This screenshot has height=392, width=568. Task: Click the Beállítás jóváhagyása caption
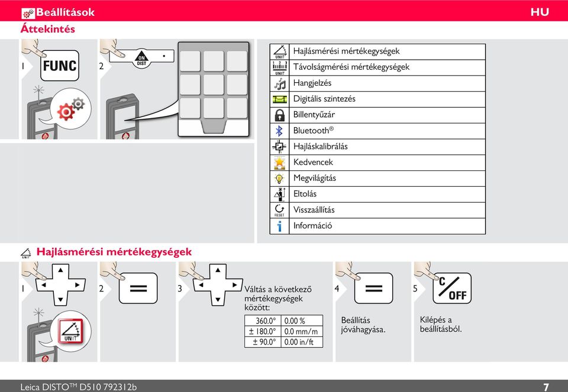pyautogui.click(x=363, y=325)
